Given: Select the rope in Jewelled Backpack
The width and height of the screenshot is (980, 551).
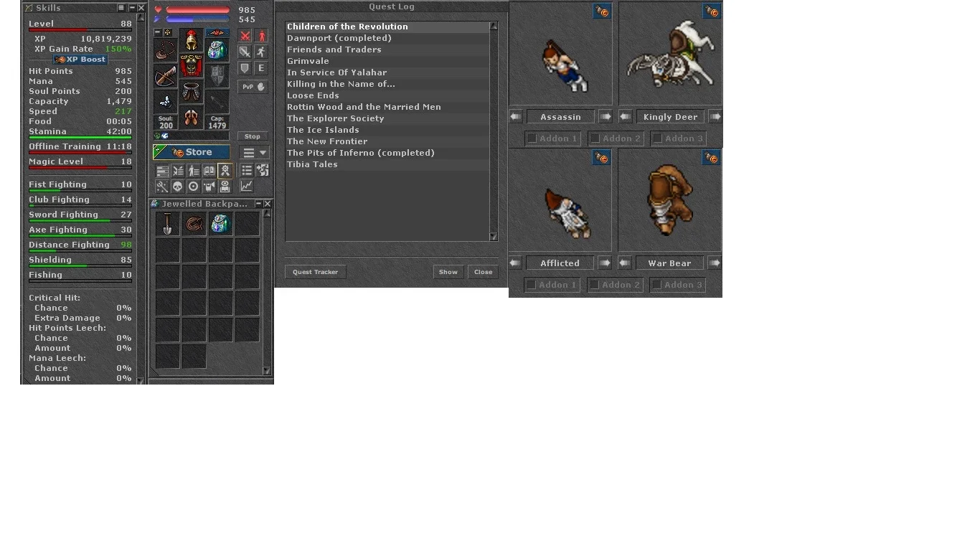Looking at the screenshot, I should [x=194, y=224].
